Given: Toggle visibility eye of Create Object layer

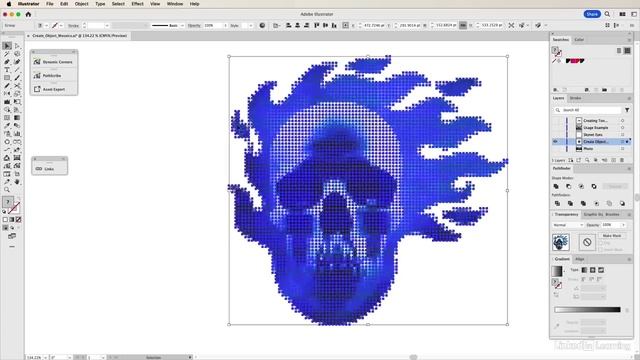Looking at the screenshot, I should click(x=555, y=142).
